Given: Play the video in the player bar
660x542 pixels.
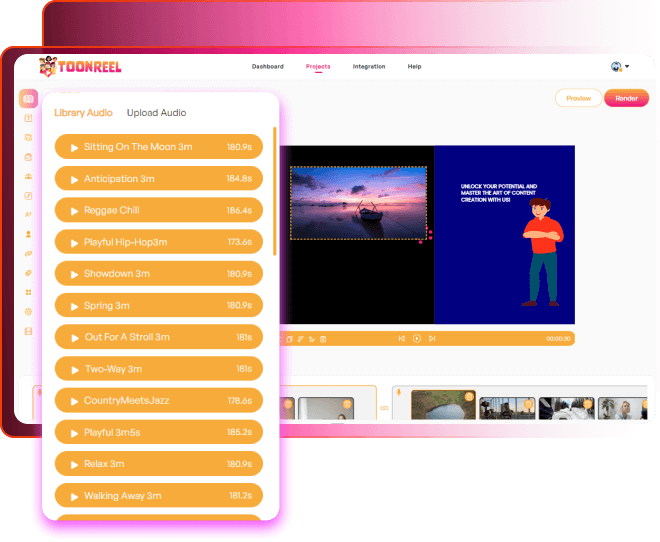Looking at the screenshot, I should [x=417, y=339].
